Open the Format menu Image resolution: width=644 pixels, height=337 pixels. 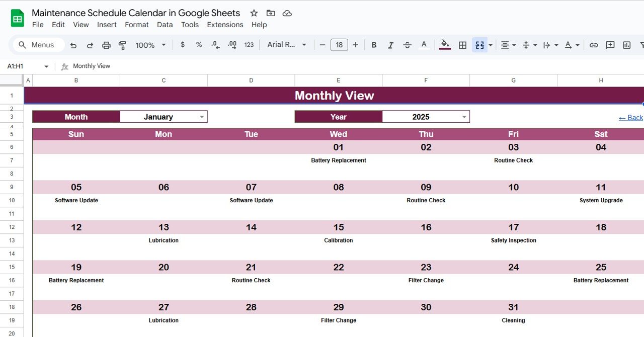click(x=137, y=25)
